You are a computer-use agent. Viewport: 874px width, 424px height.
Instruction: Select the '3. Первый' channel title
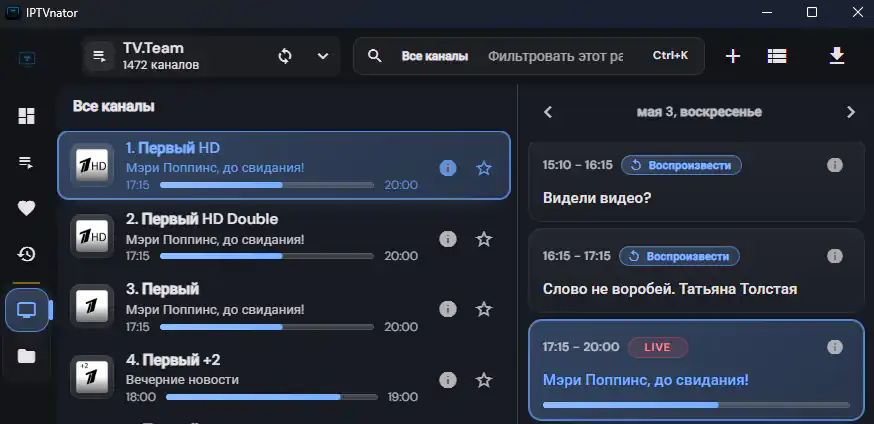[x=162, y=289]
